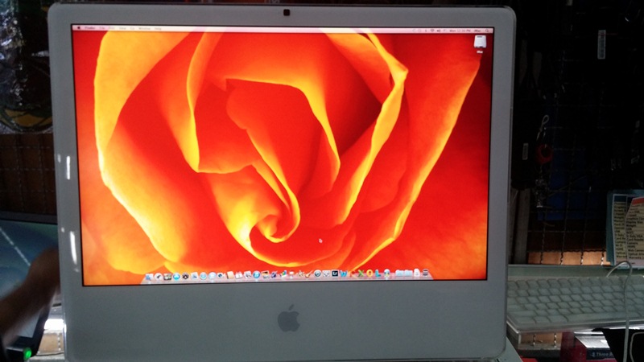Image resolution: width=644 pixels, height=362 pixels.
Task: Click the volume menu bar icon
Action: pyautogui.click(x=439, y=31)
